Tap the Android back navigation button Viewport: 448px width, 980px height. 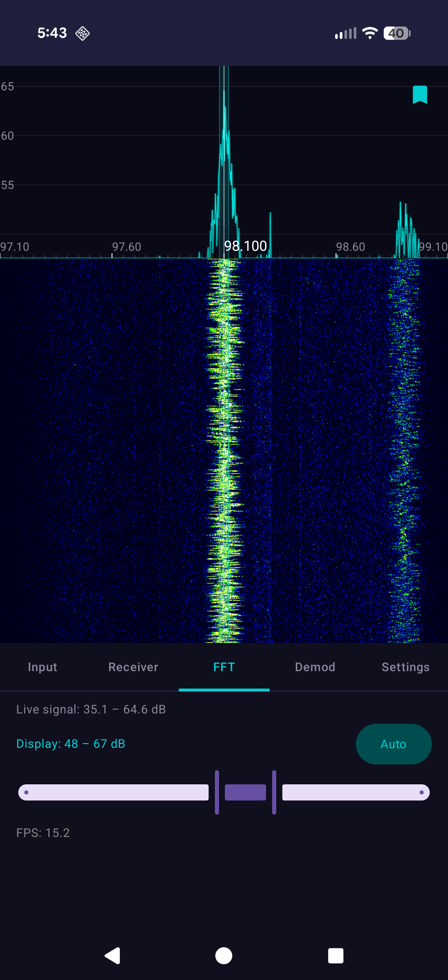point(112,956)
